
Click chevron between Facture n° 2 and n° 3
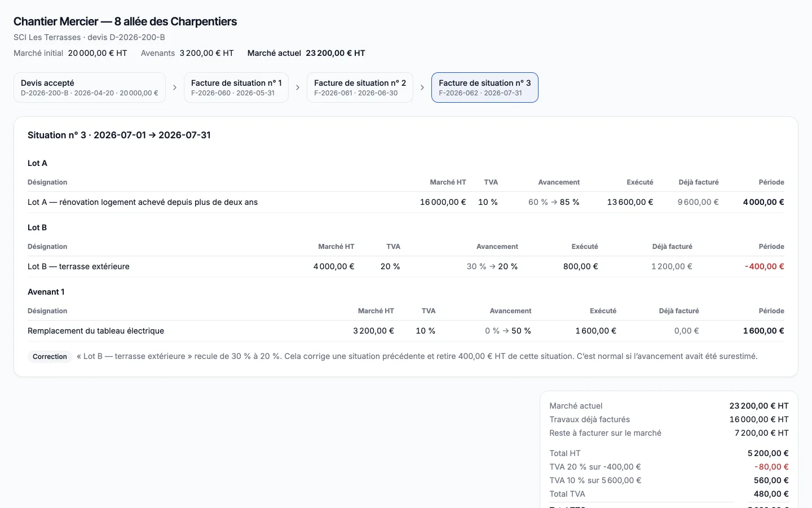tap(422, 87)
